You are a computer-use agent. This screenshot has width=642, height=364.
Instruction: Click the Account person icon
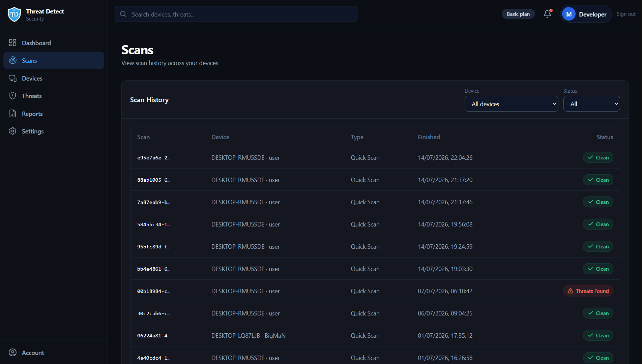click(x=12, y=353)
